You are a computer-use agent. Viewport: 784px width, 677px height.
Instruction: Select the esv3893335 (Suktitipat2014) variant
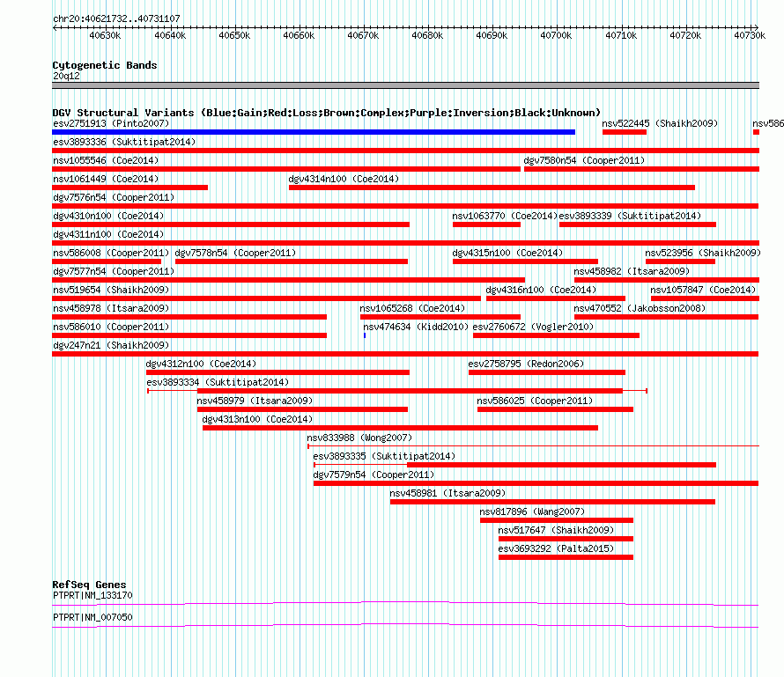pyautogui.click(x=514, y=465)
